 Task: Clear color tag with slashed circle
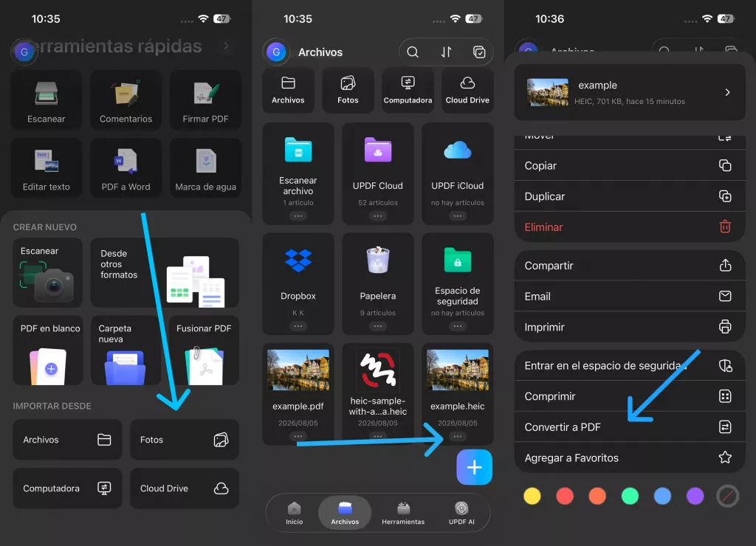click(727, 496)
